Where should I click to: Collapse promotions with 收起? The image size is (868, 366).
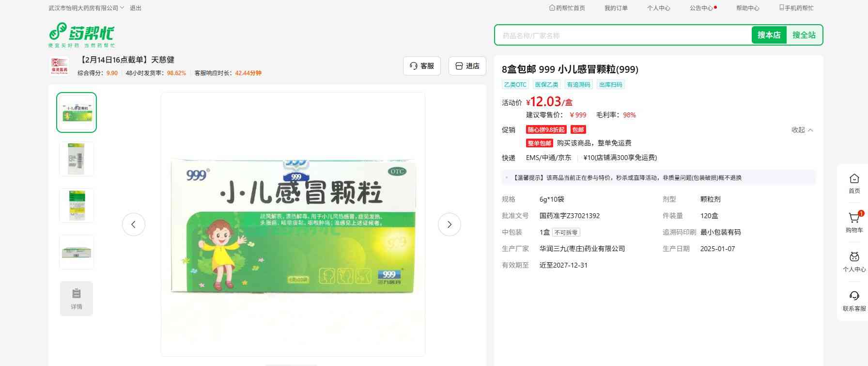pos(802,130)
